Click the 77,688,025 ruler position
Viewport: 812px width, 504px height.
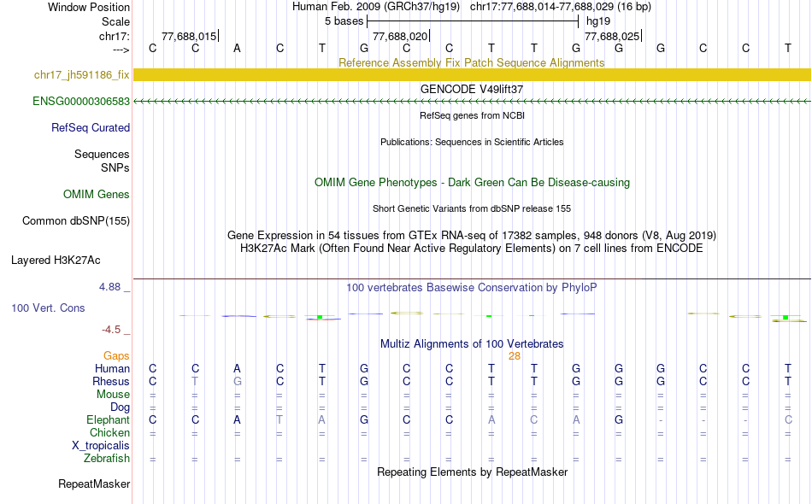coord(612,36)
